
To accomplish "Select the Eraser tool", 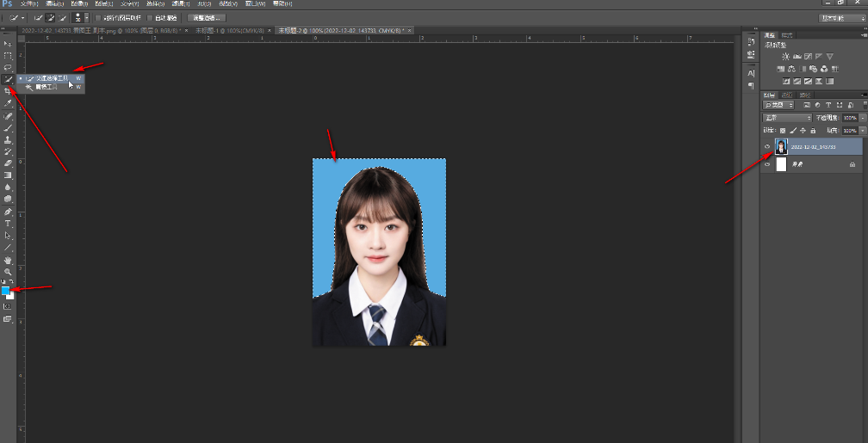I will (8, 163).
